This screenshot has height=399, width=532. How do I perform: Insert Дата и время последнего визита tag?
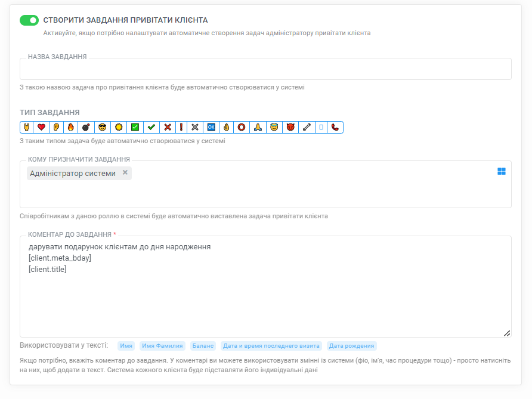[x=271, y=346]
